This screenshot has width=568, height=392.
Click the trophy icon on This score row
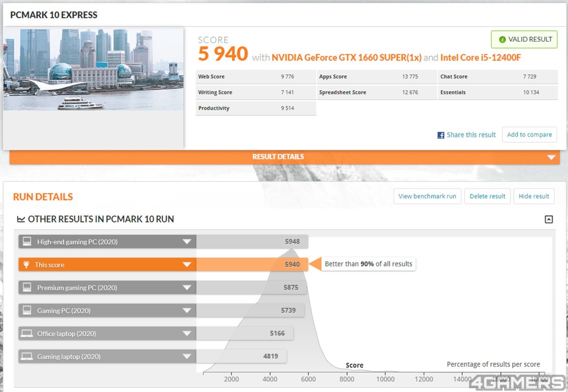26,265
